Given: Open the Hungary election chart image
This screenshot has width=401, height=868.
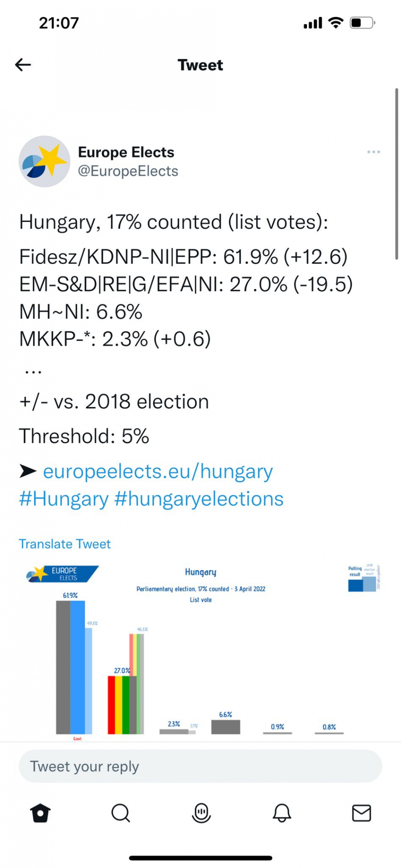Looking at the screenshot, I should (200, 651).
